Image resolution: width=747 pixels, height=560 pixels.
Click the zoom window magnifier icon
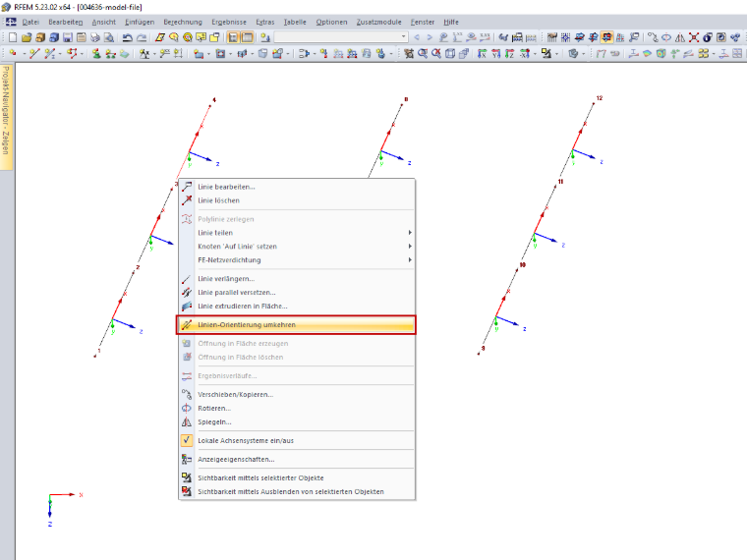[422, 53]
